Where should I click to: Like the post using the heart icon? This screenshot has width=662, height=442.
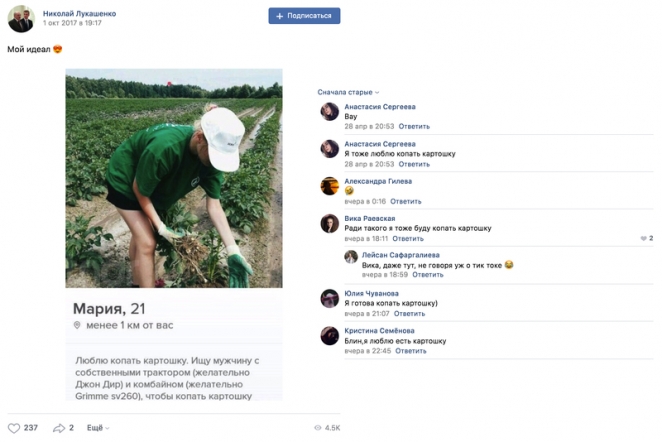pyautogui.click(x=14, y=428)
